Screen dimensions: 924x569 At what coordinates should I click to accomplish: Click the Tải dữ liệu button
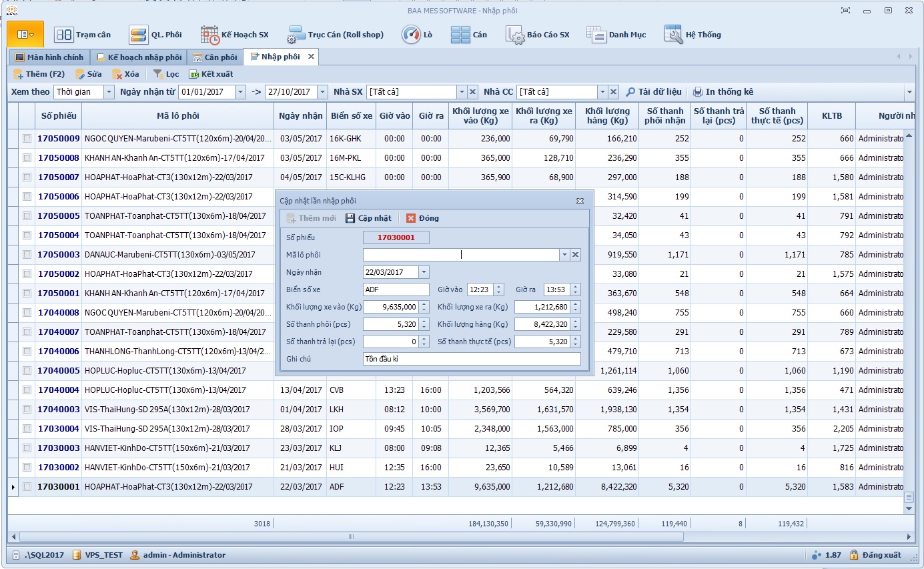point(653,92)
